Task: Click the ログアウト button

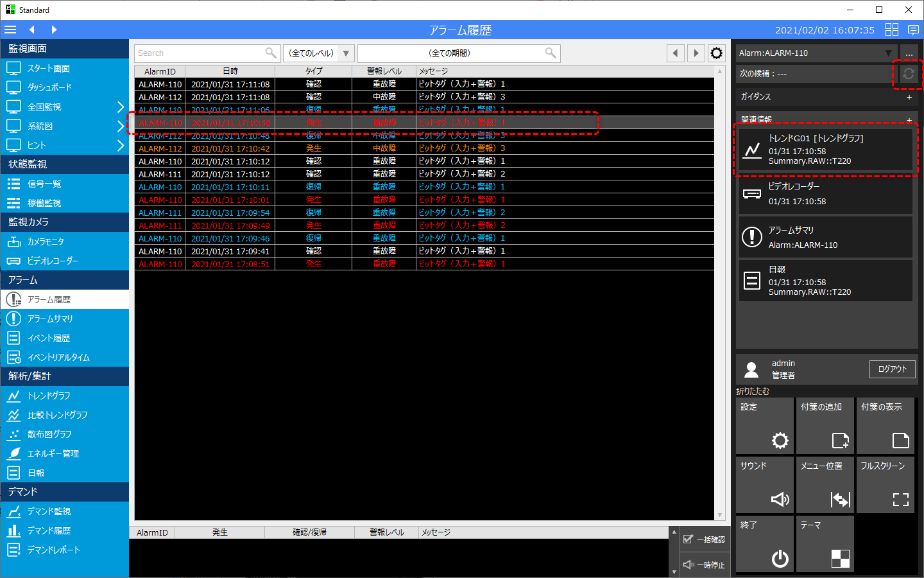Action: 892,369
